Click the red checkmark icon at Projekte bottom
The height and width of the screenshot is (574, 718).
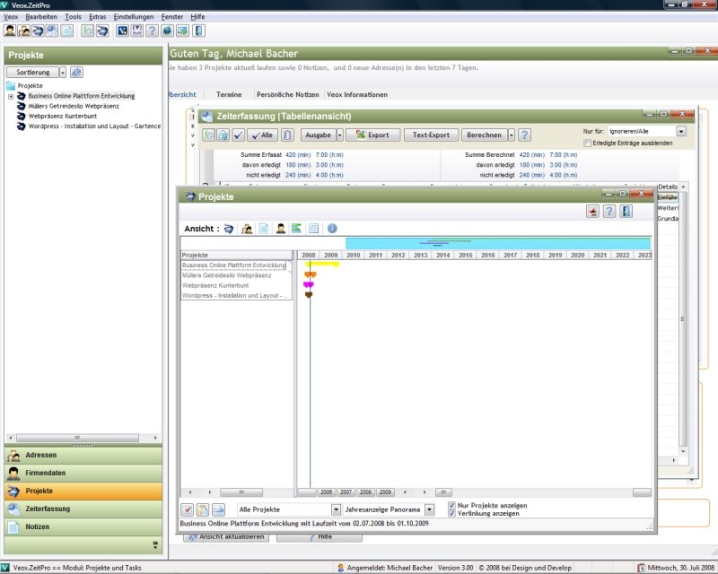point(187,510)
